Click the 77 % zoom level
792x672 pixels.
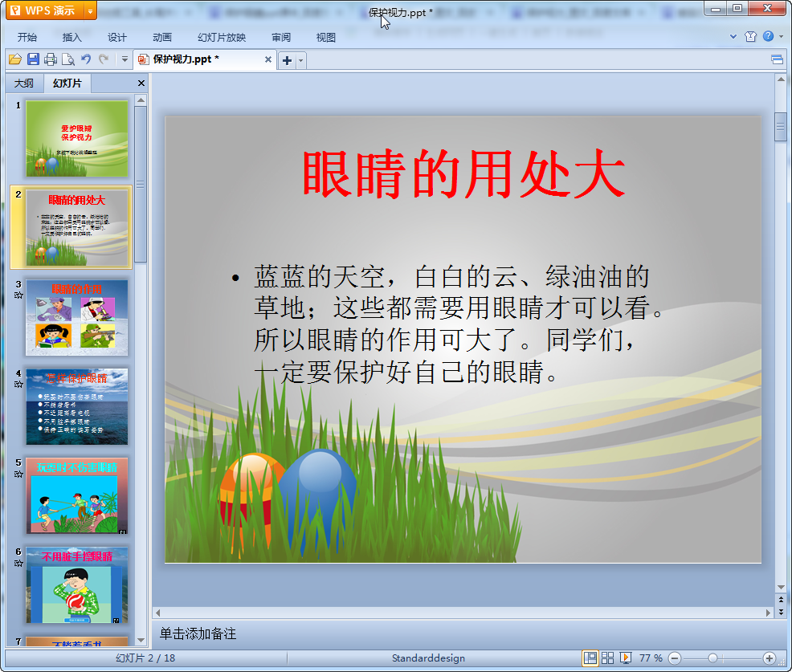coord(651,658)
